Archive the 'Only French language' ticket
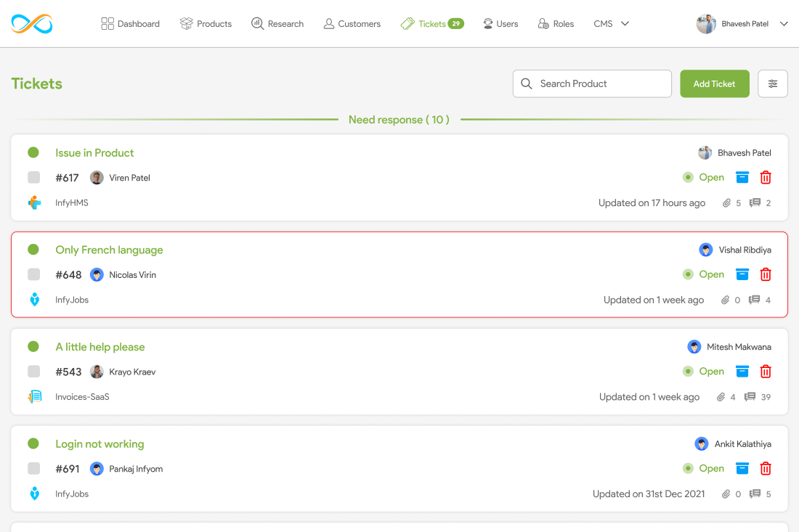Viewport: 799px width, 532px height. 742,274
